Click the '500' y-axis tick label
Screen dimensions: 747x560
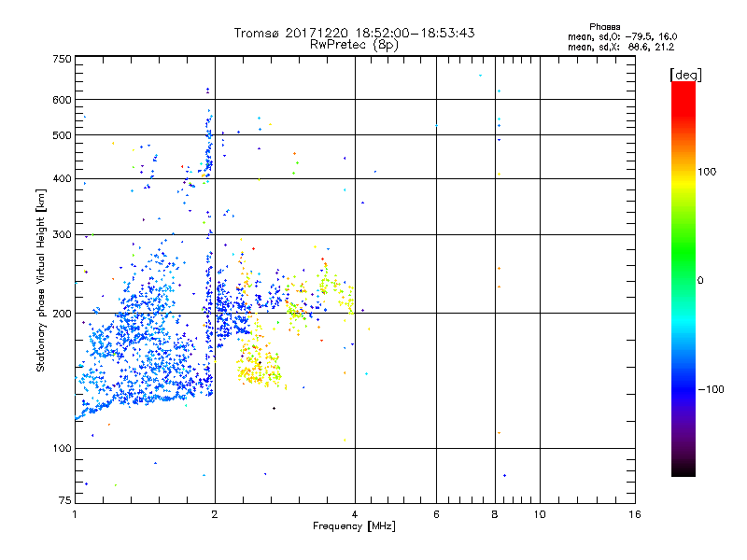click(x=62, y=135)
